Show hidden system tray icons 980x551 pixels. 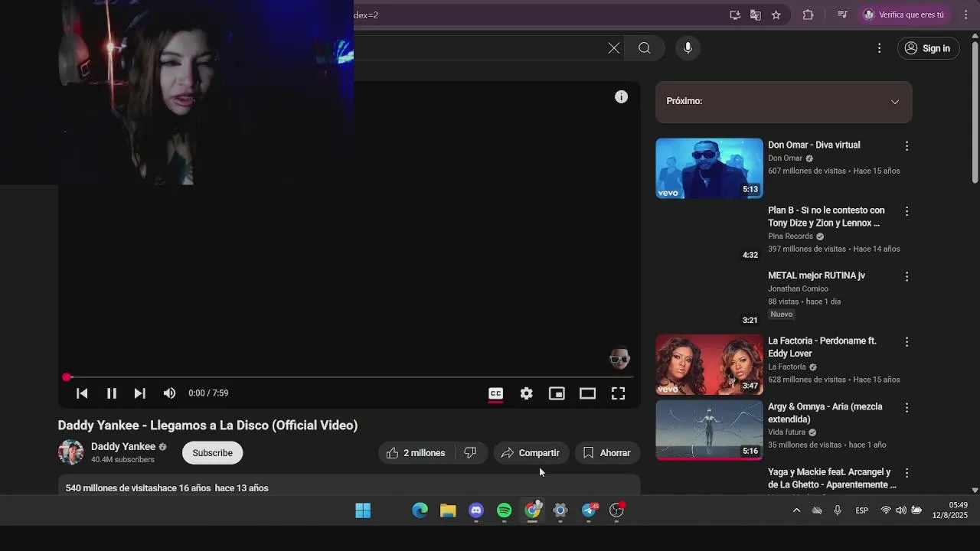tap(796, 510)
